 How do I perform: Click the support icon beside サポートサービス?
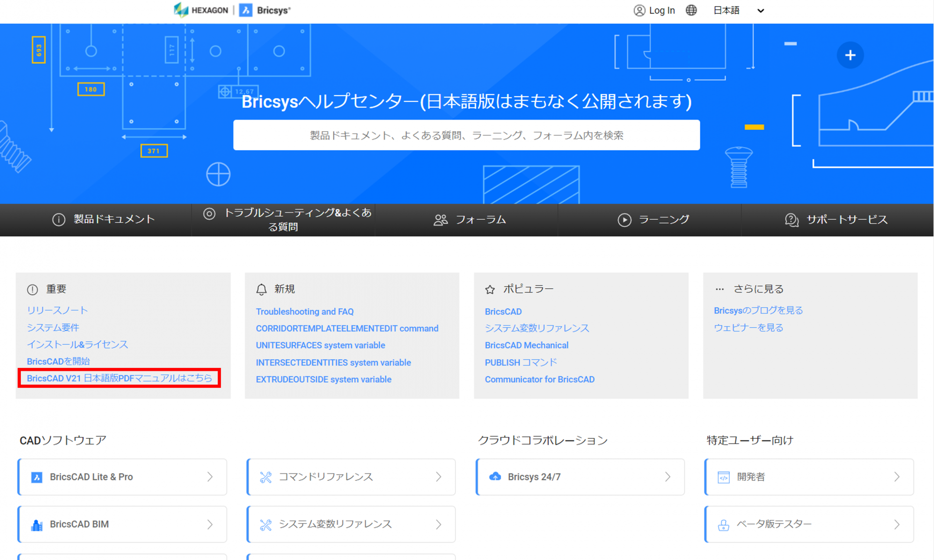click(x=792, y=220)
